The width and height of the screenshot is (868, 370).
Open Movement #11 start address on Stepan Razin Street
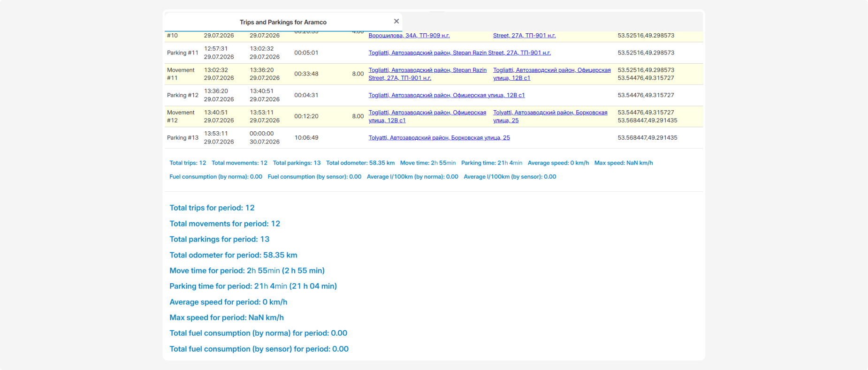pyautogui.click(x=427, y=74)
